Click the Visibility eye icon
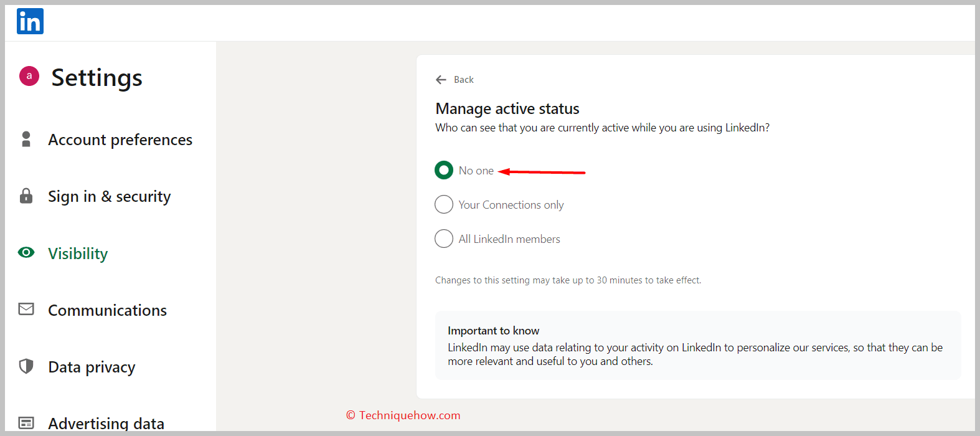The image size is (980, 436). (x=26, y=252)
